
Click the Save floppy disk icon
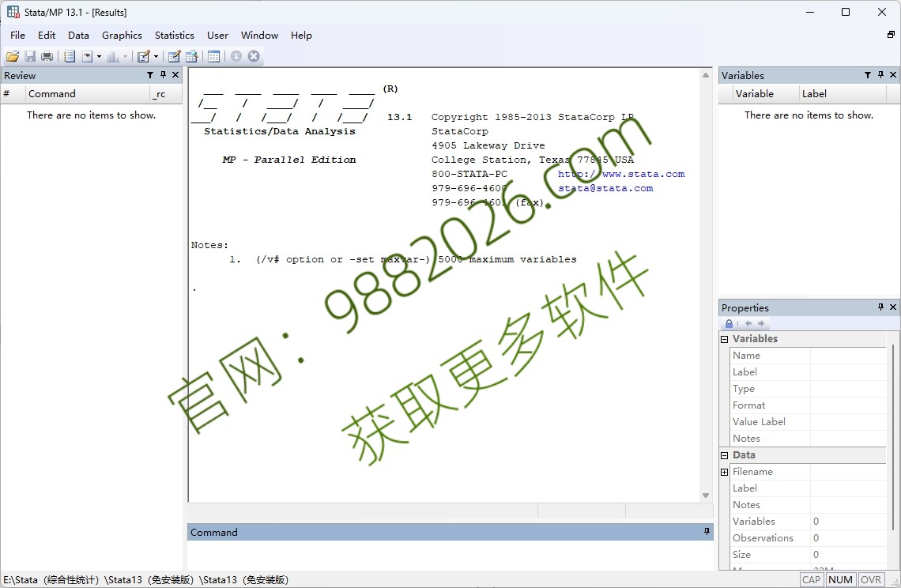tap(30, 56)
